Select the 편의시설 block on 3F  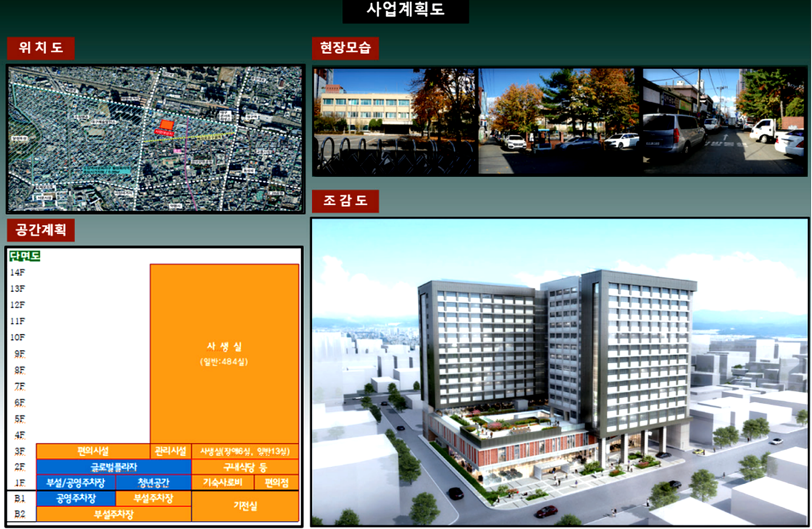93,451
